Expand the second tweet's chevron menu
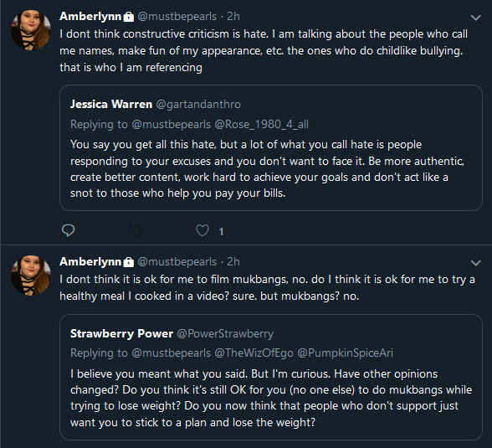 point(475,263)
